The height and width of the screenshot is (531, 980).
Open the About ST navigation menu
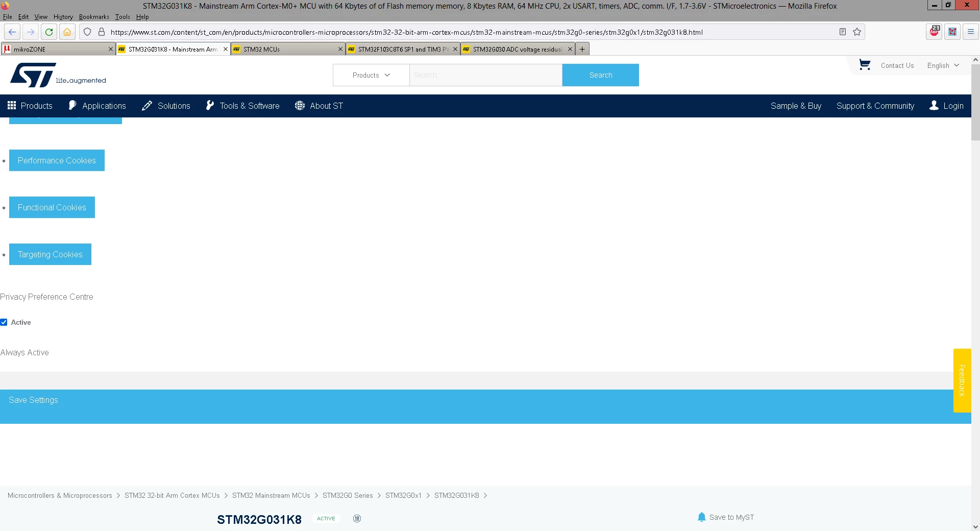pos(319,106)
